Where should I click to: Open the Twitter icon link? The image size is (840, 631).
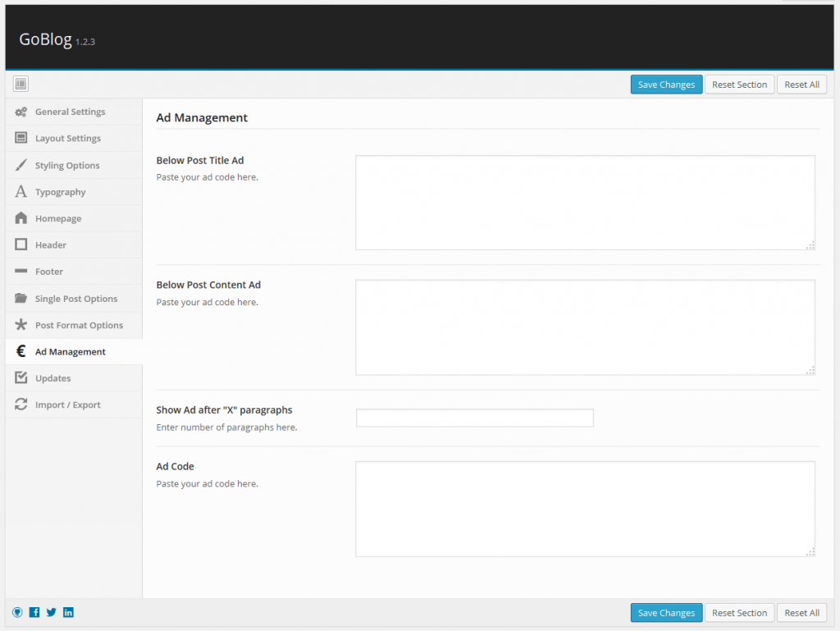tap(52, 612)
